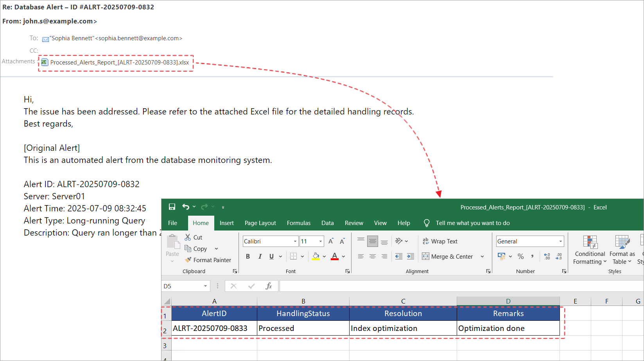644x361 pixels.
Task: Switch to the Home ribbon tab
Action: [201, 223]
